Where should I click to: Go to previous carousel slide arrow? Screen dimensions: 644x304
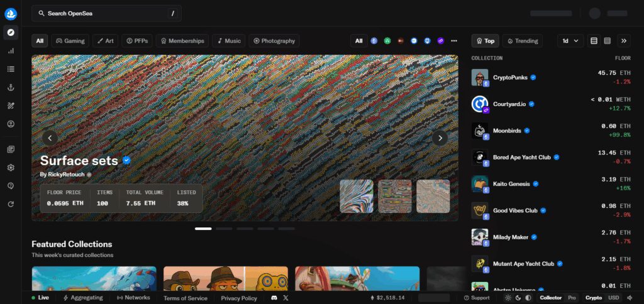[x=50, y=138]
